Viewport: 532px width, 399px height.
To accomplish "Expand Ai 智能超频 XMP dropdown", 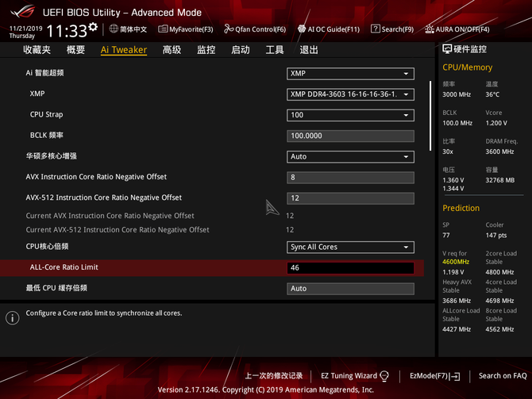I will (350, 74).
